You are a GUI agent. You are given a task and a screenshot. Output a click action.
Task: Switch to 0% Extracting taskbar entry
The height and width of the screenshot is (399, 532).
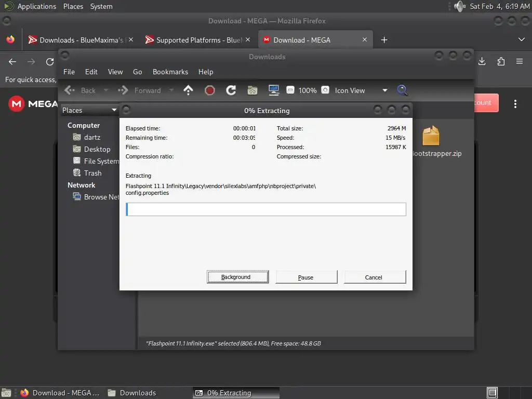click(236, 393)
